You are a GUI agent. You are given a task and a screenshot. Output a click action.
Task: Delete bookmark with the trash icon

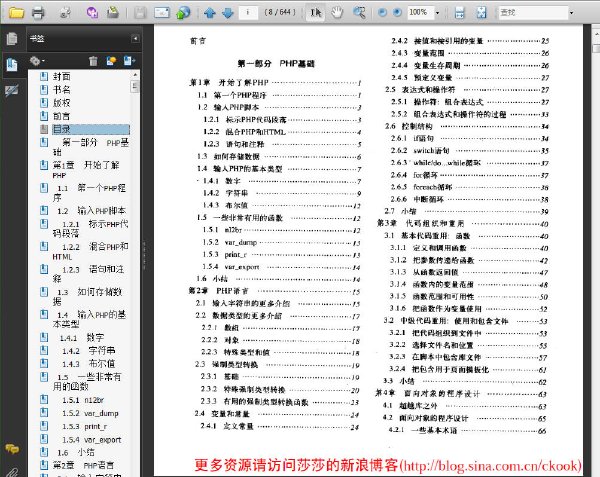click(x=93, y=61)
